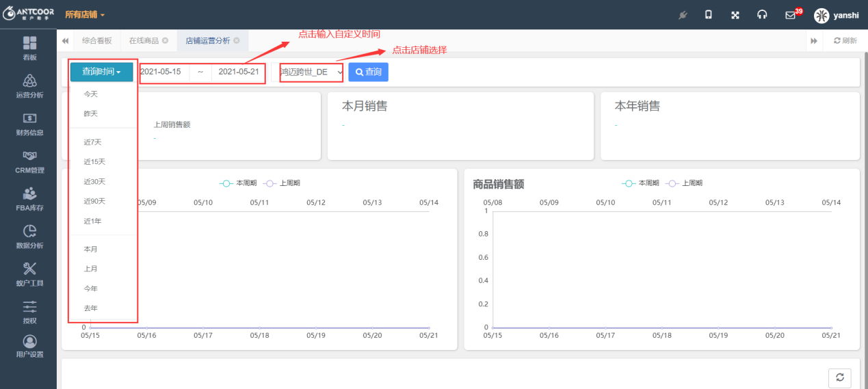
Task: Toggle 上周期 legend in 商品销售额 chart
Action: click(684, 183)
